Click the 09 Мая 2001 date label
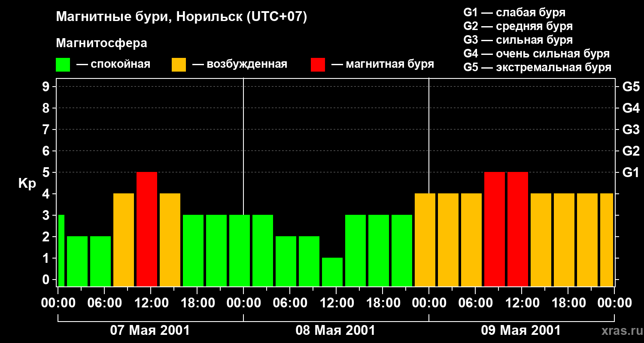The image size is (644, 343). point(521,331)
